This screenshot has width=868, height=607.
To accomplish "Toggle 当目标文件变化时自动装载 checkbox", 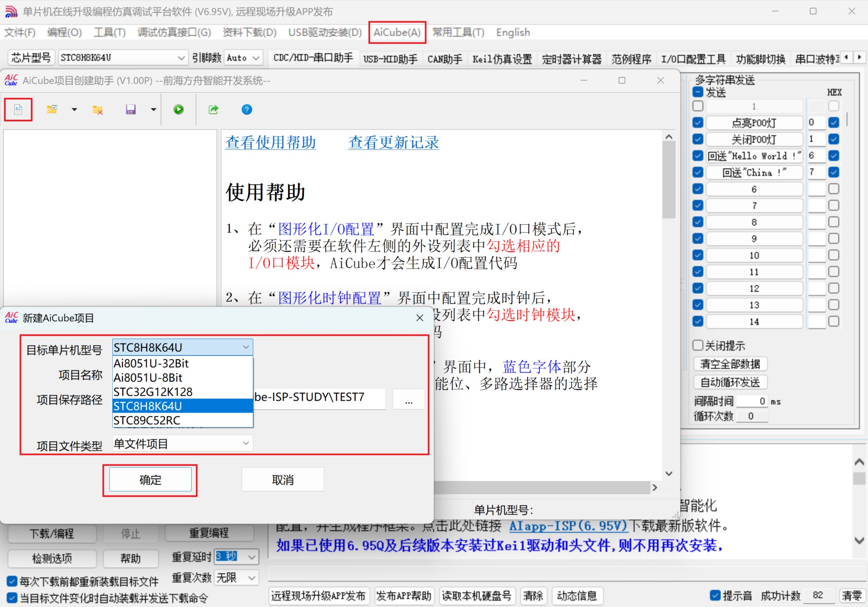I will click(x=12, y=598).
